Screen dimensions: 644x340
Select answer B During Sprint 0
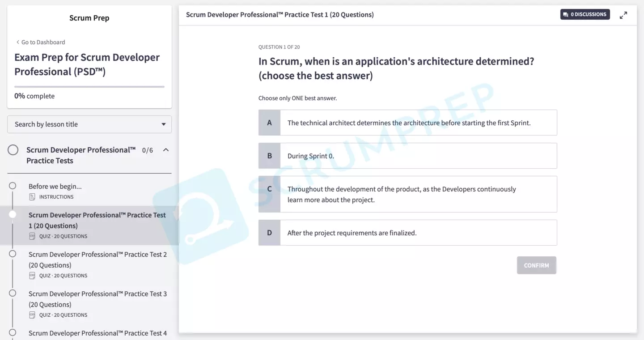408,156
